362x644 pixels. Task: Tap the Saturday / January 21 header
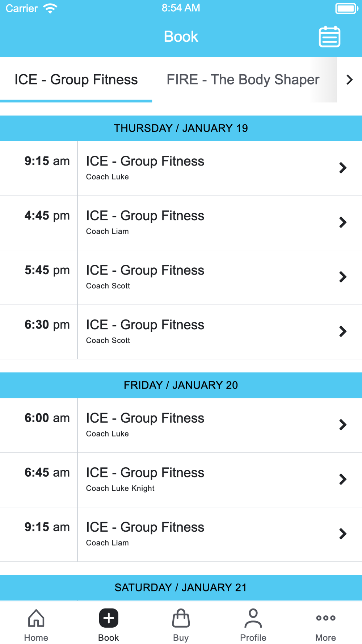tap(181, 587)
